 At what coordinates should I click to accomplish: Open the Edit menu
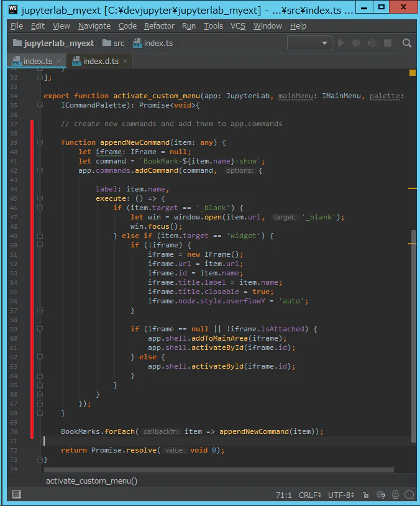pyautogui.click(x=38, y=26)
